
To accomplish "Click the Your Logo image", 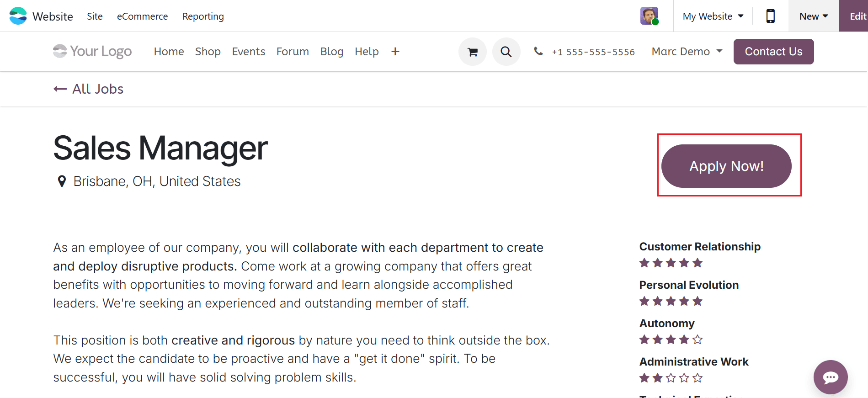I will [x=92, y=52].
